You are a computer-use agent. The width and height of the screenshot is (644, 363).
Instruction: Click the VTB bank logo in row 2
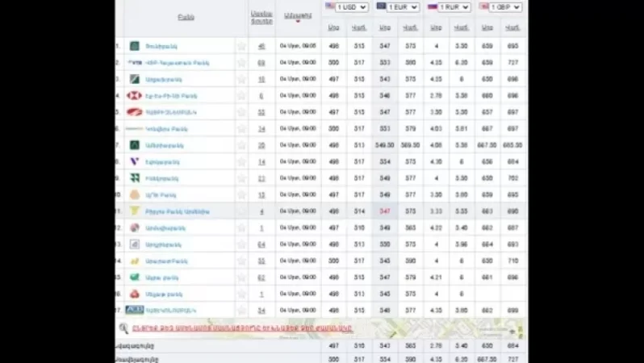pos(134,62)
